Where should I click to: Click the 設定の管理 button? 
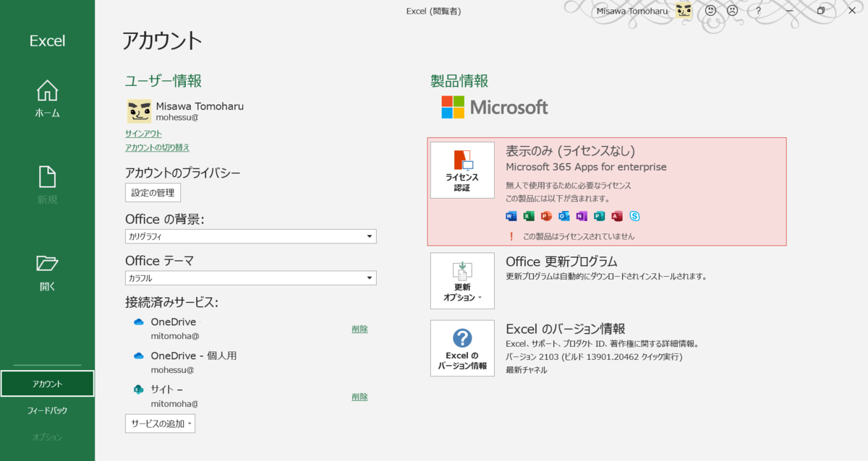pyautogui.click(x=153, y=193)
